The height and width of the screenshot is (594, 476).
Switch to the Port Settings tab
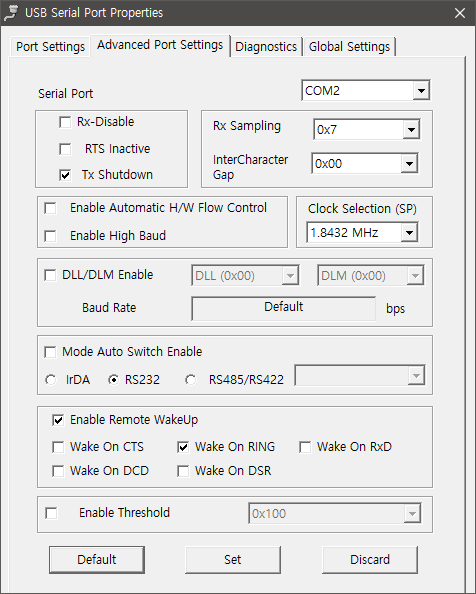click(x=50, y=47)
